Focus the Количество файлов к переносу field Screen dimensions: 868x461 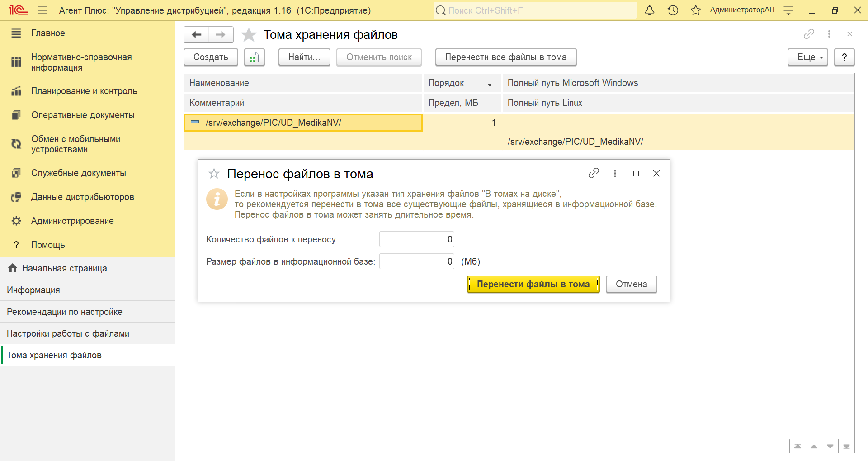[x=417, y=239]
